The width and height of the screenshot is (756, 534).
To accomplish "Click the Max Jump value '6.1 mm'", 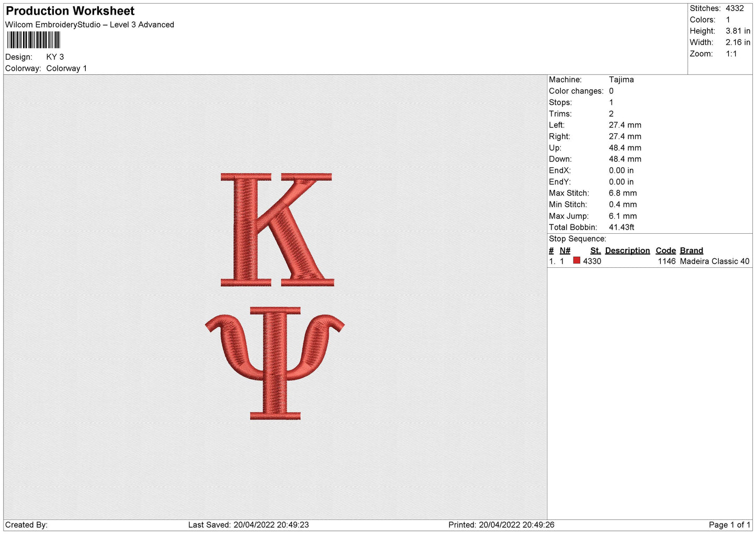I will tap(623, 216).
